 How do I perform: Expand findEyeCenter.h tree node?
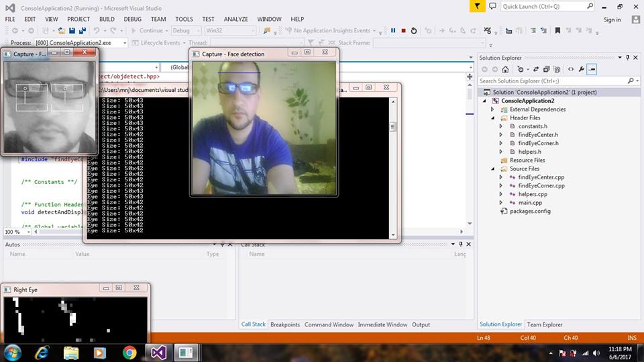coord(500,134)
